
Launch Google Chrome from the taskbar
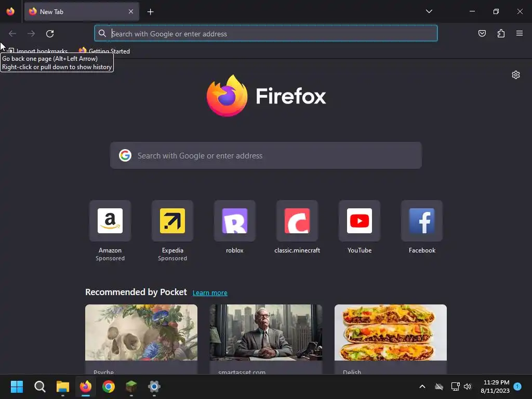[109, 387]
